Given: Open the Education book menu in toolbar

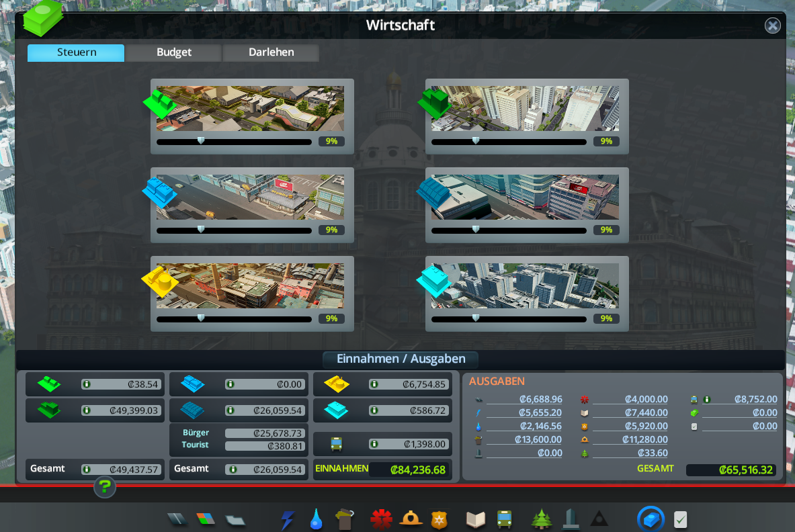Looking at the screenshot, I should [476, 519].
